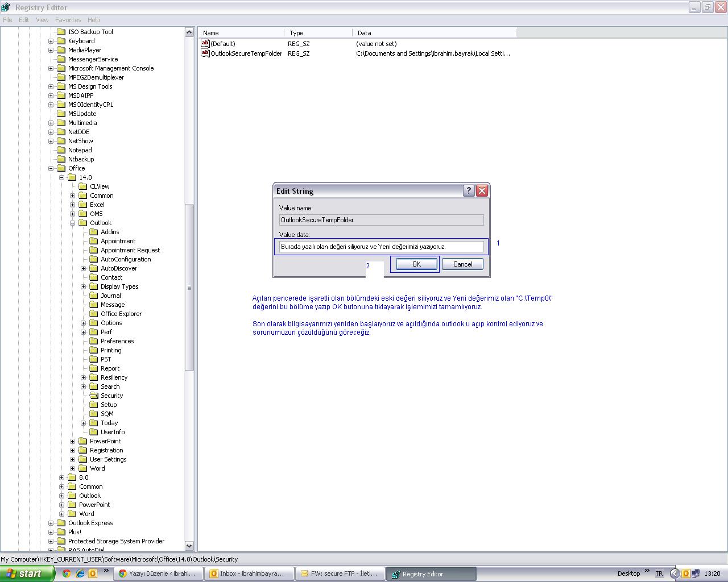Click the ISO Backup Tool folder icon
Viewport: 728px width, 582px height.
(61, 32)
